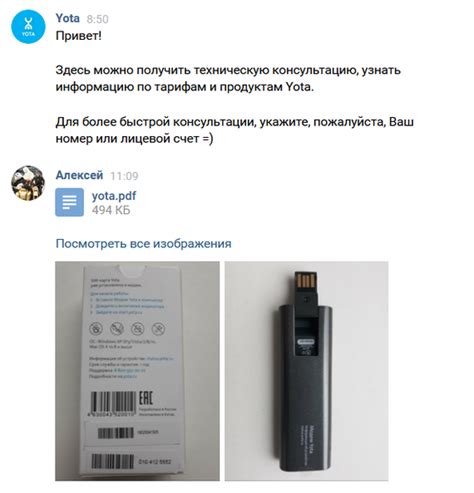
Task: Open the Yota USB modem photo thumbnail
Action: click(306, 371)
